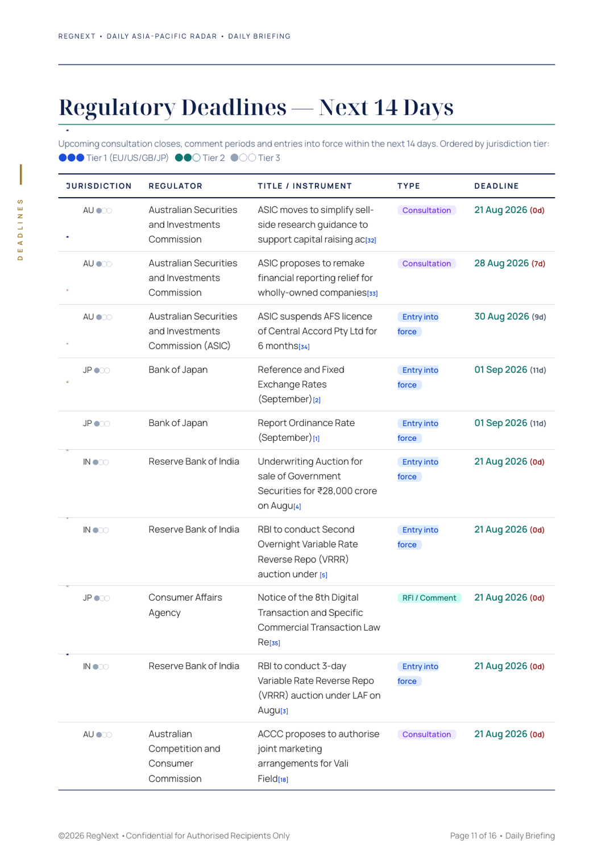Click 'Consumer Affairs Agency' regulator cell
Viewport: 614px width, 868px height.
(185, 605)
